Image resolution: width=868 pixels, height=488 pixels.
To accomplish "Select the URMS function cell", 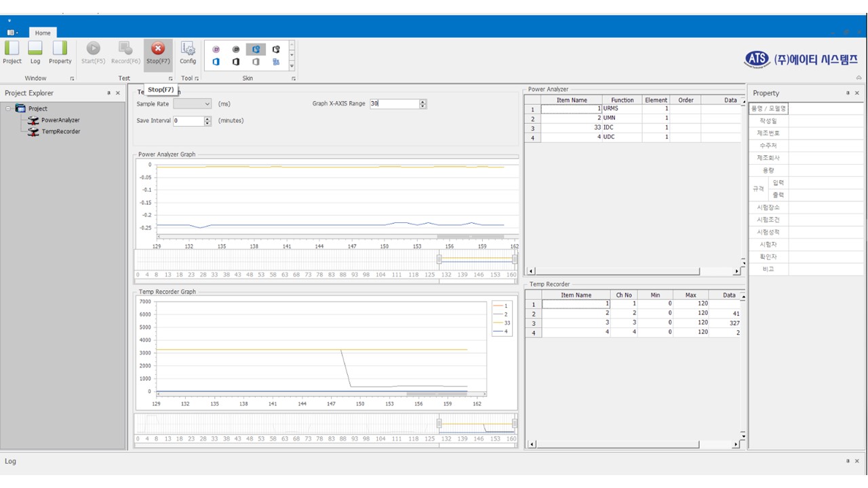I will [x=622, y=108].
